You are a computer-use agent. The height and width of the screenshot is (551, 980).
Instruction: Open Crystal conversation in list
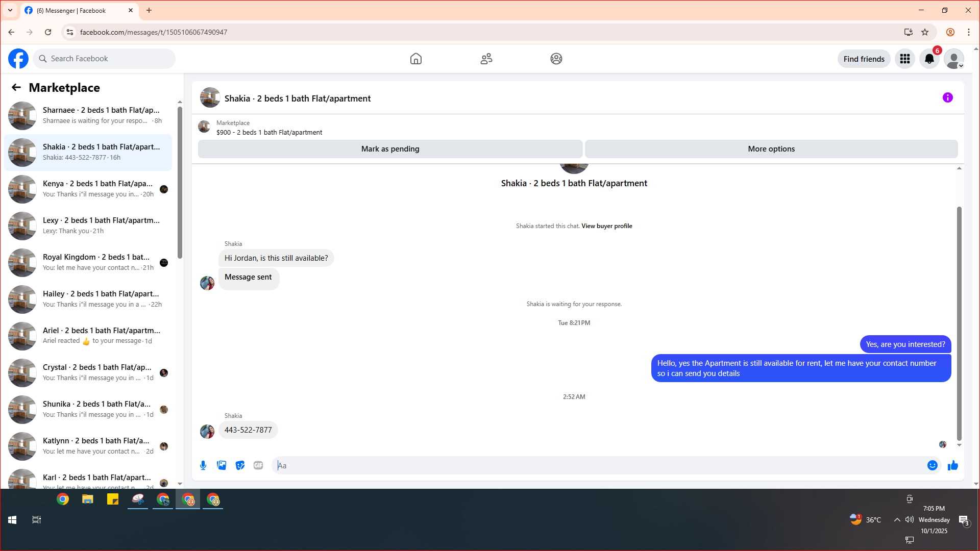pos(88,372)
